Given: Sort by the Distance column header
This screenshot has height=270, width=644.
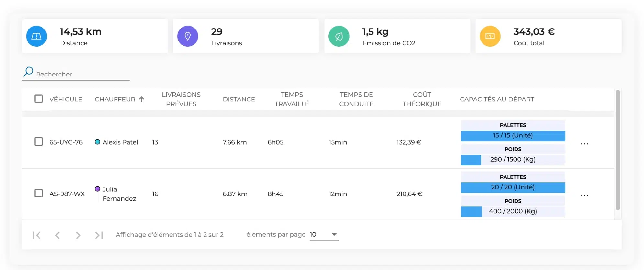Looking at the screenshot, I should 239,99.
